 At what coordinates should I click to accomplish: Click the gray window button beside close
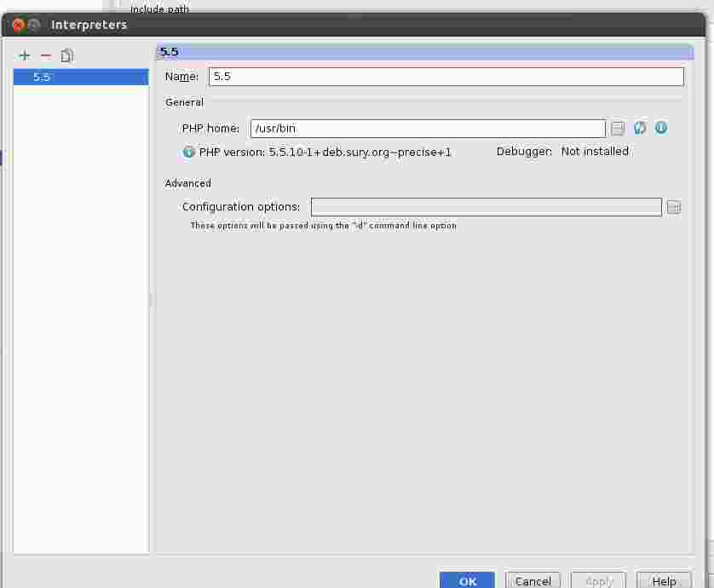click(34, 25)
